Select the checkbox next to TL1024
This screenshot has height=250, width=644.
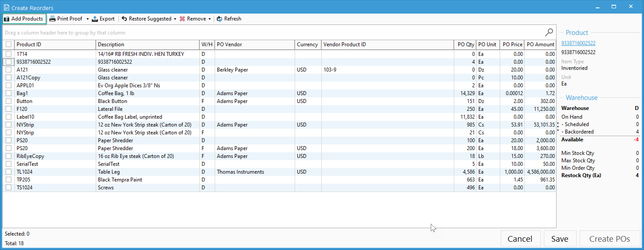point(9,172)
